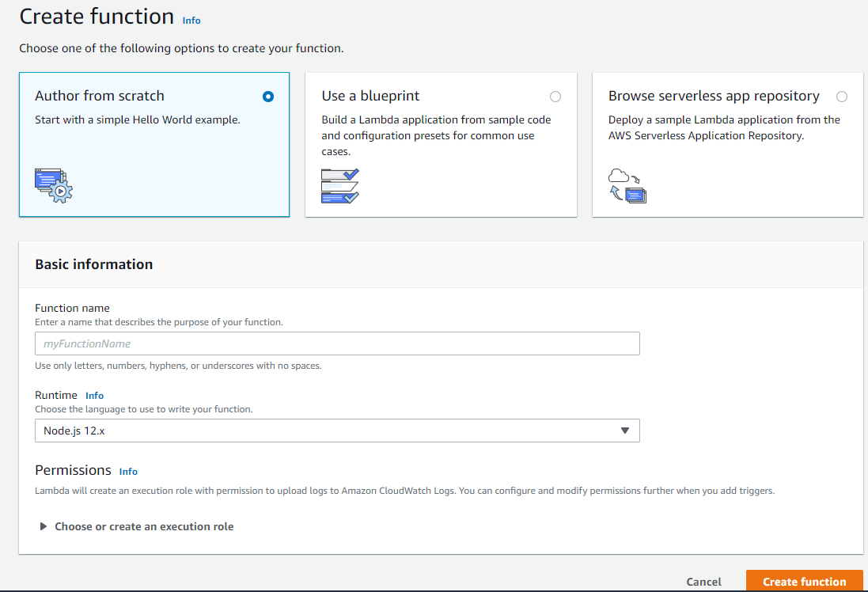This screenshot has height=592, width=868.
Task: Click the Basic information section header
Action: point(94,264)
